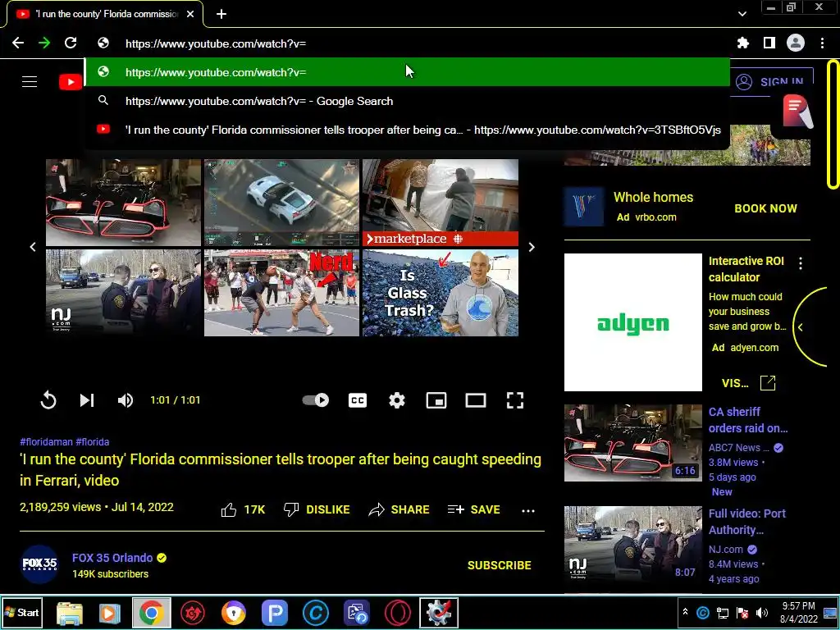The width and height of the screenshot is (840, 630).
Task: Skip to the next video
Action: pos(87,400)
